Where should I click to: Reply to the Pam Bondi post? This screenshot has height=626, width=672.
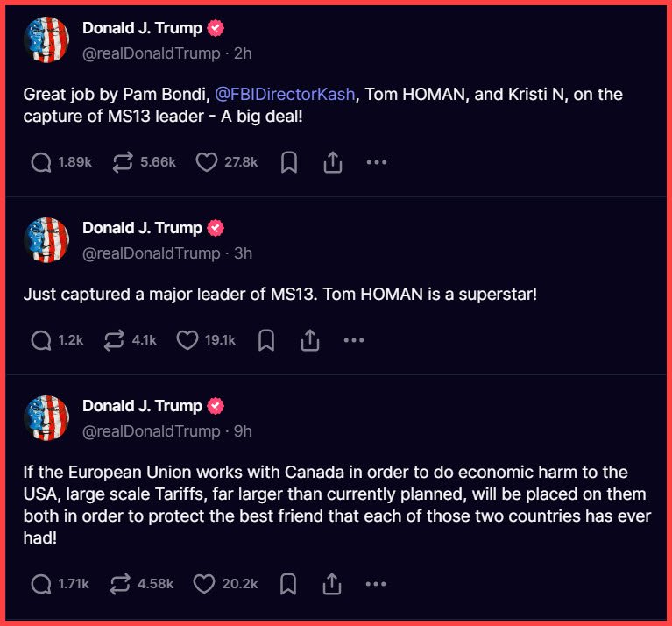click(x=41, y=162)
